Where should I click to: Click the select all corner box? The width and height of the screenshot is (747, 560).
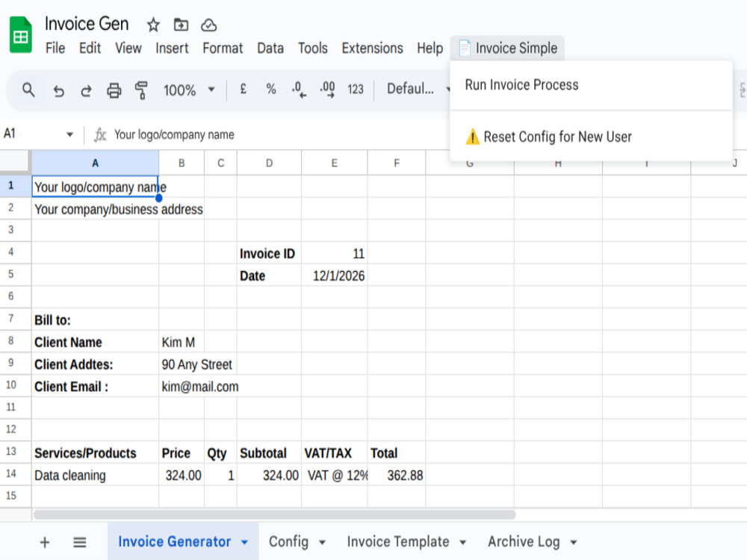tap(15, 161)
